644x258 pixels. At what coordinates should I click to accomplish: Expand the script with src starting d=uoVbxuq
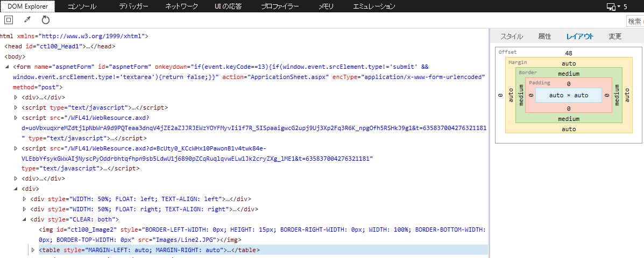tap(16, 118)
